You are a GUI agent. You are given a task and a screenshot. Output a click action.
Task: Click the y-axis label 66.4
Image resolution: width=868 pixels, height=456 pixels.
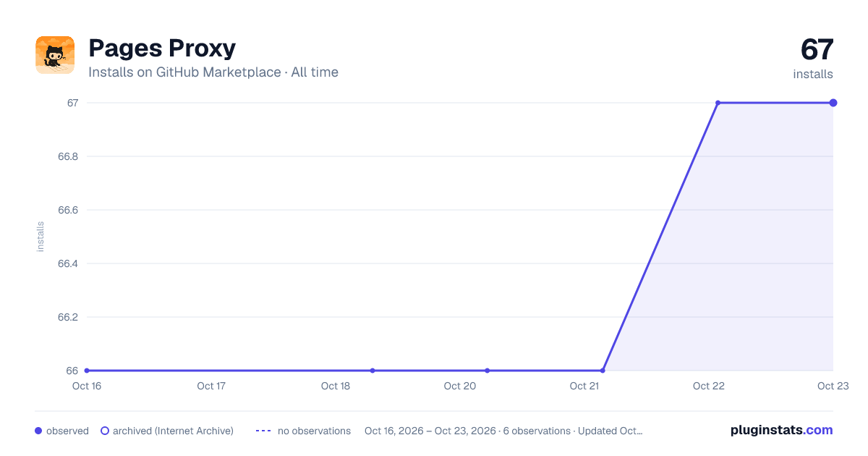[x=68, y=263]
